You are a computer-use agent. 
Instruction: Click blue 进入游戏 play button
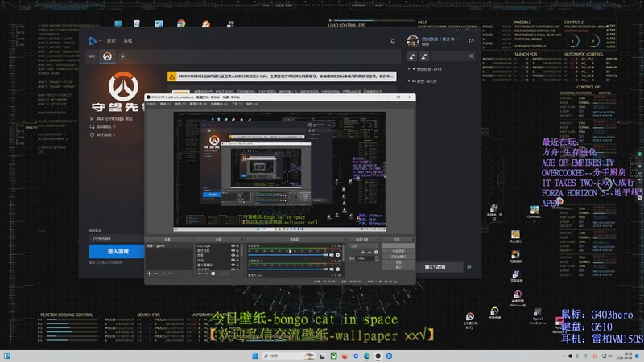[x=117, y=251]
